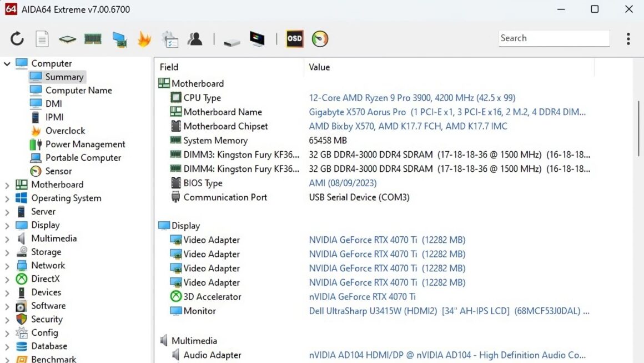The height and width of the screenshot is (363, 644).
Task: Click the Audio Adapter speaker icon
Action: pyautogui.click(x=176, y=354)
